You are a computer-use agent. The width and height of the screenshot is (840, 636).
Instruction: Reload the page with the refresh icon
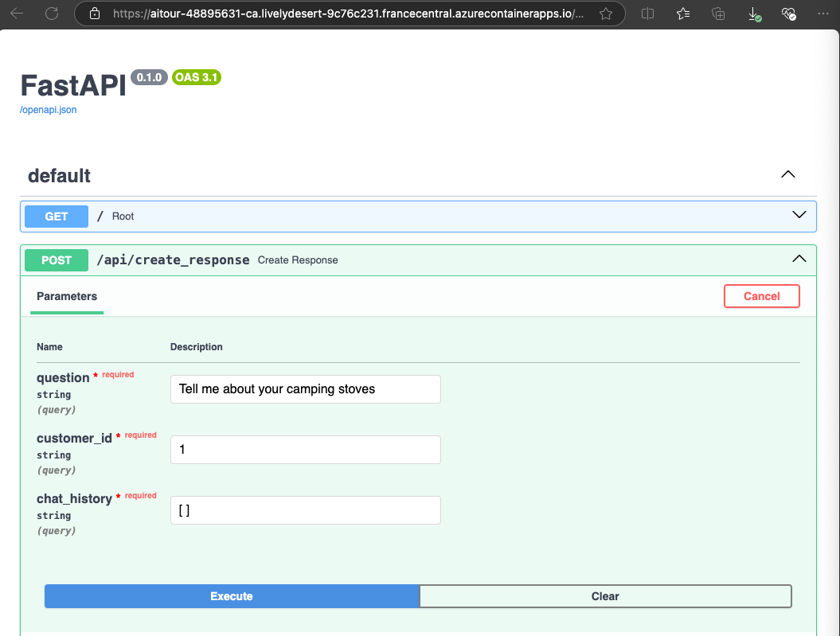[x=52, y=14]
